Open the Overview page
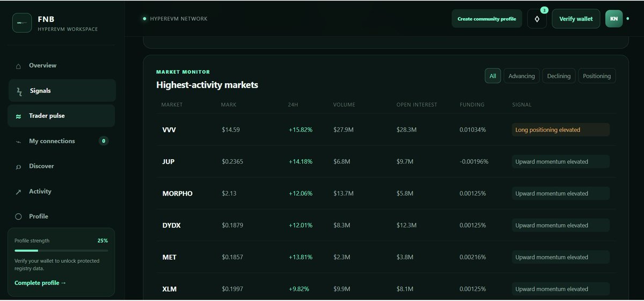Screen dimensions: 644x301 [x=62, y=66]
